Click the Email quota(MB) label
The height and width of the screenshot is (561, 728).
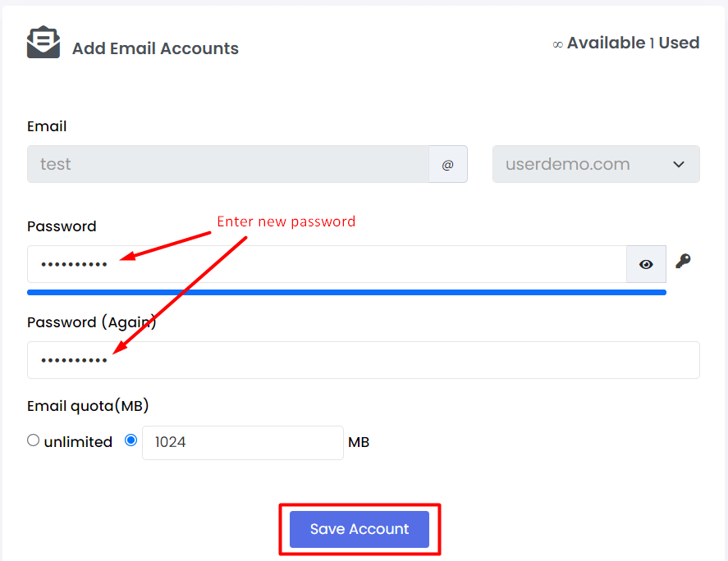(x=88, y=406)
